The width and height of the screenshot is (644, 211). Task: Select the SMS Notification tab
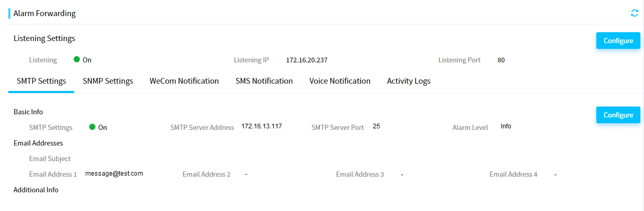[x=264, y=81]
